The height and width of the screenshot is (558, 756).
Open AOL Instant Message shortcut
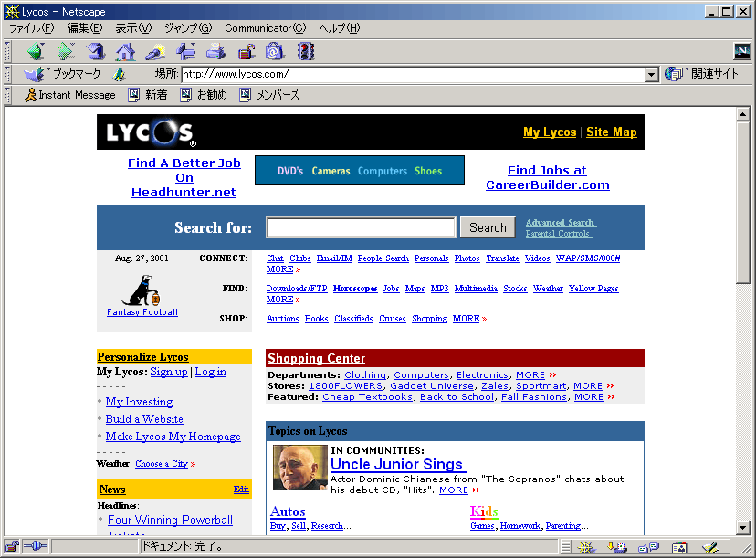[70, 95]
